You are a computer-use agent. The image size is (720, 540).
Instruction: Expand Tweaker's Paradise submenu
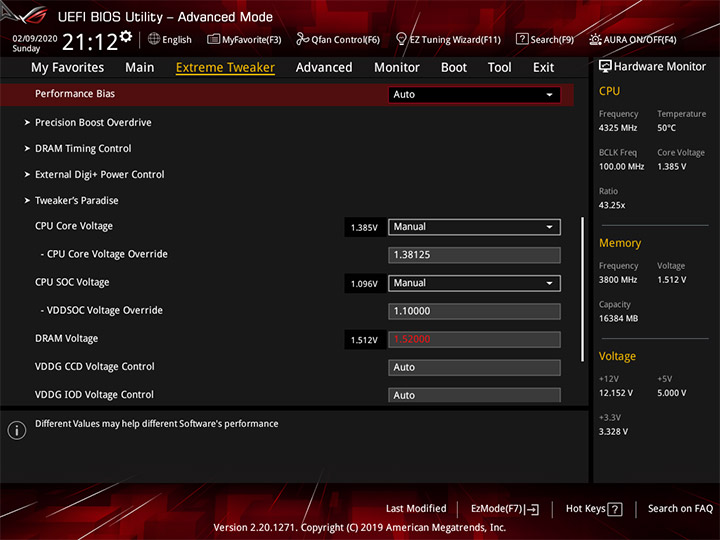pyautogui.click(x=72, y=201)
